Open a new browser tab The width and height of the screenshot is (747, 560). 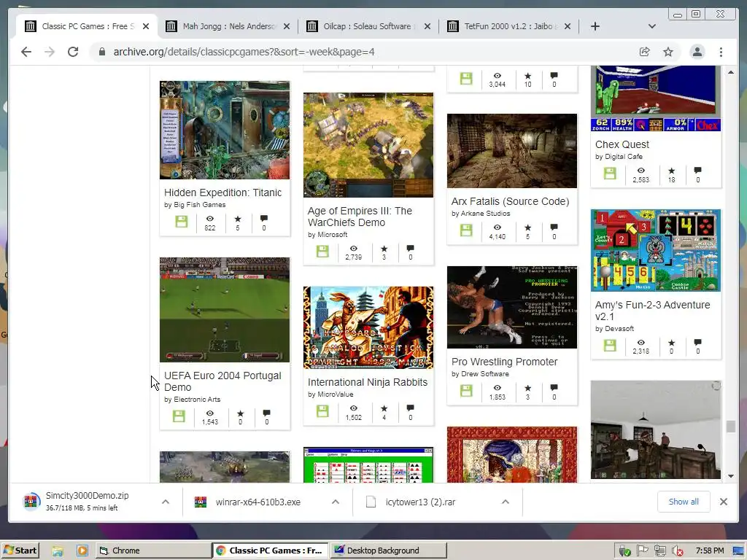pyautogui.click(x=595, y=26)
